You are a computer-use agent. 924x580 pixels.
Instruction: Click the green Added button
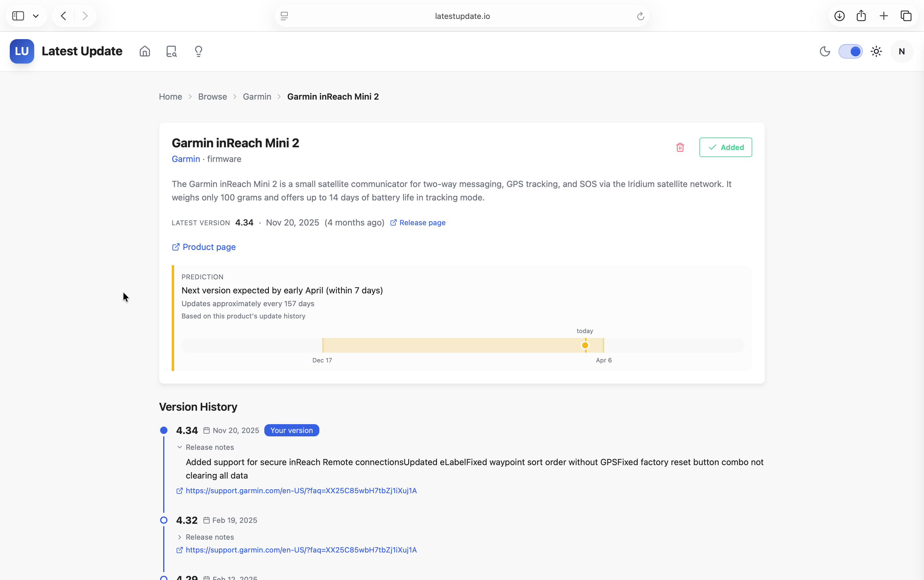[x=726, y=147]
